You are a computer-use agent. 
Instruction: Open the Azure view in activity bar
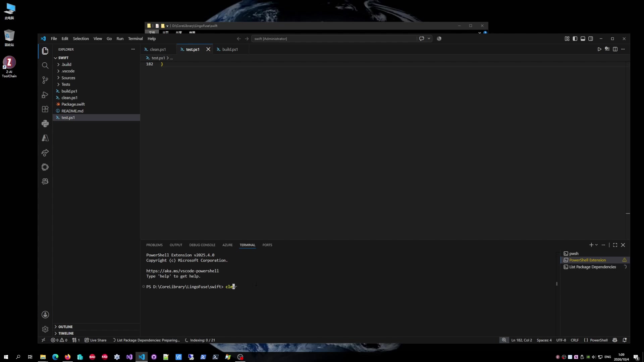[x=45, y=138]
